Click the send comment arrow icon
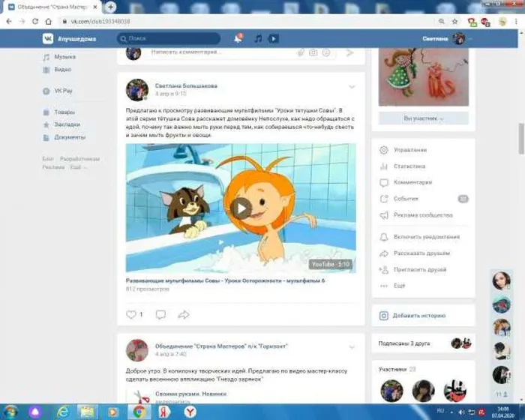 [x=349, y=53]
